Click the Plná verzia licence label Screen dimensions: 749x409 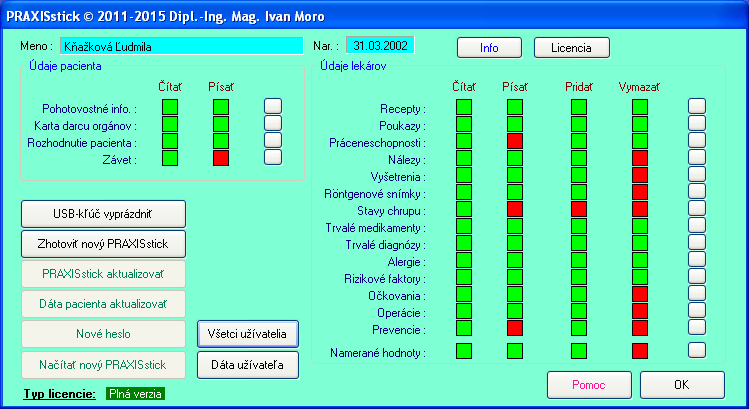[x=135, y=394]
